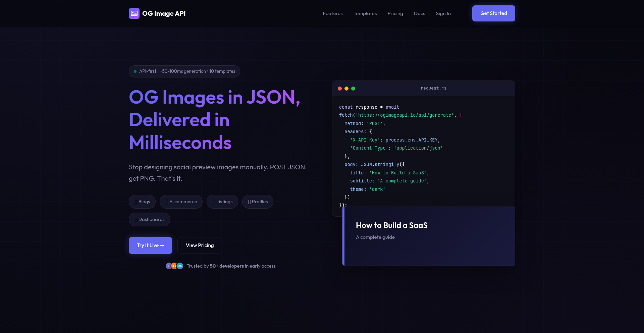The image size is (644, 333).
Task: Click the red traffic light in code window
Action: tap(339, 88)
